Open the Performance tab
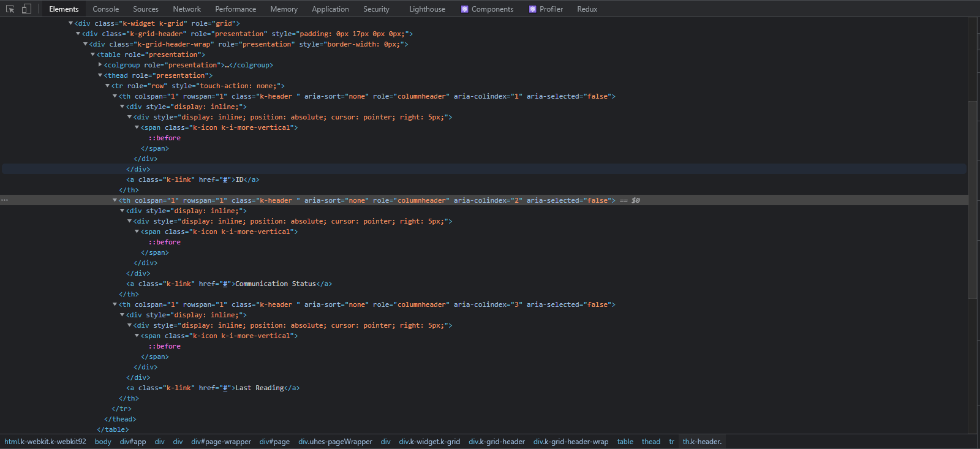Screen dimensions: 980x449 point(236,9)
